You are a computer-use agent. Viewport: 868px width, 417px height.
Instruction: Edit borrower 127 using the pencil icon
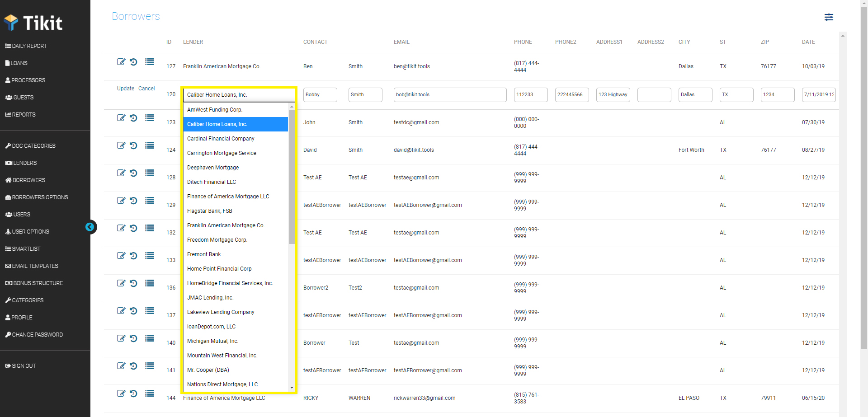tap(121, 62)
